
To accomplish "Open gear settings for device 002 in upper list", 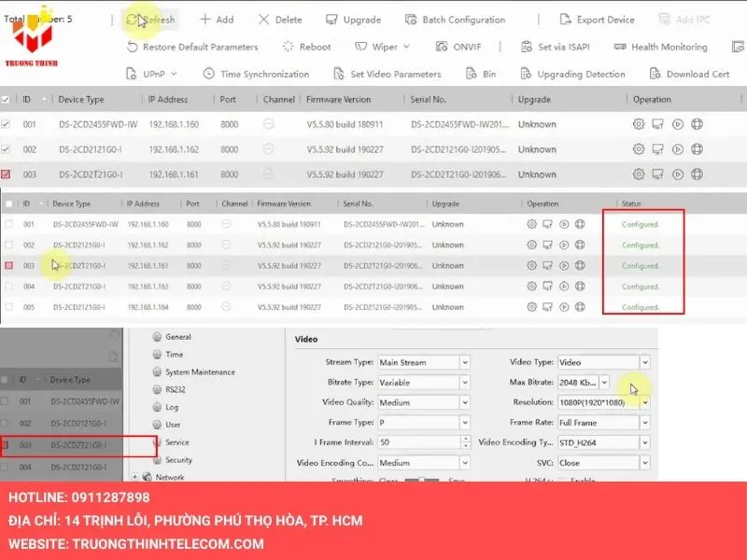I will (x=639, y=148).
